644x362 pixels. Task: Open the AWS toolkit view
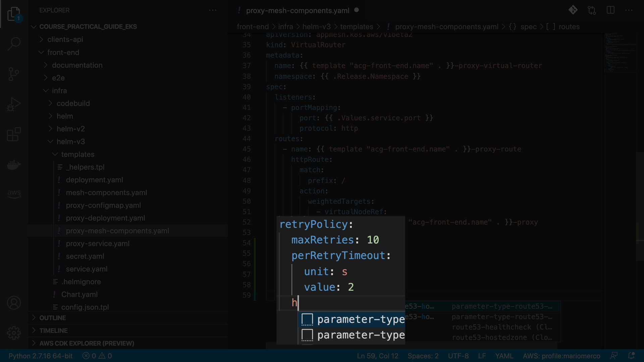point(14,193)
